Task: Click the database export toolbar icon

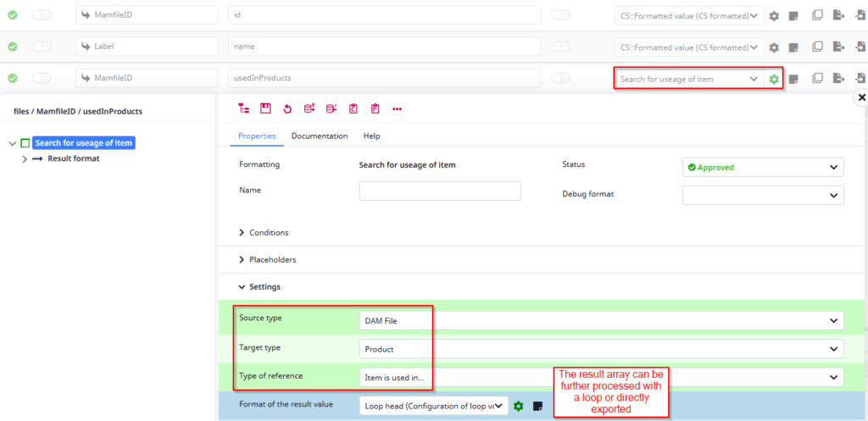Action: pos(309,109)
